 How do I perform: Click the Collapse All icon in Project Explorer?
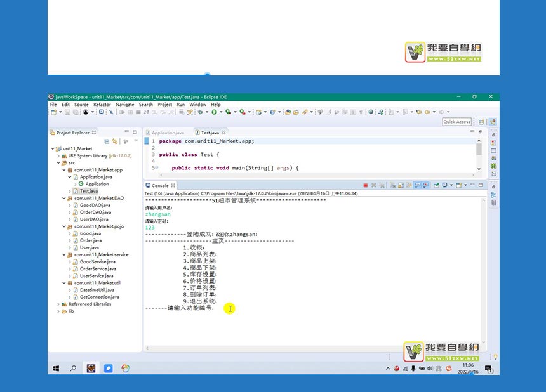click(107, 141)
